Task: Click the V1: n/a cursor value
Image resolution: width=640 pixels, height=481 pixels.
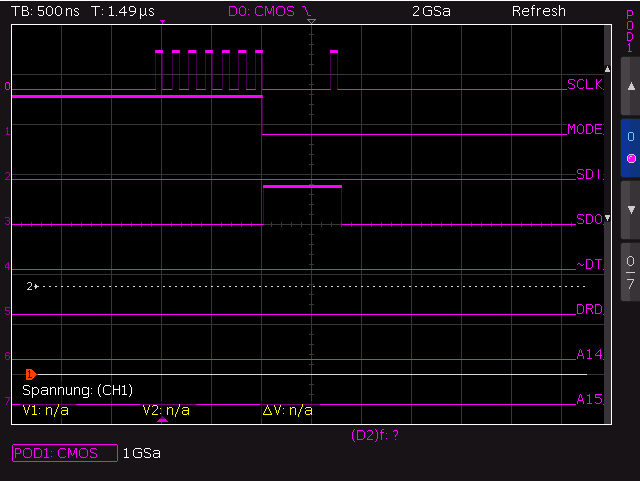Action: (45, 410)
